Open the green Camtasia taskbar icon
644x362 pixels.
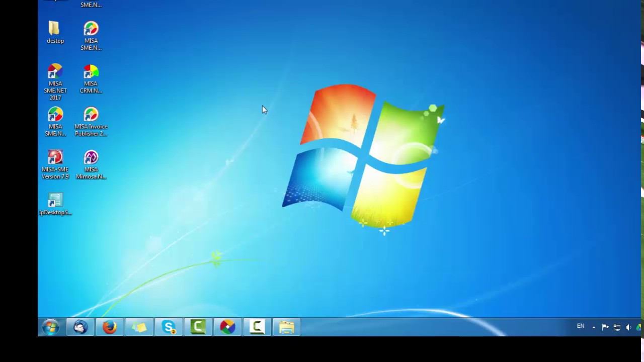tap(198, 327)
